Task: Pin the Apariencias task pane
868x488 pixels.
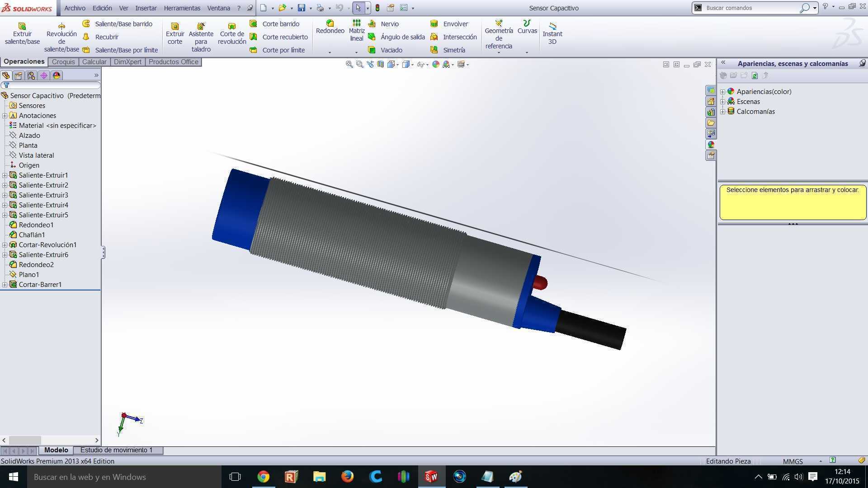Action: (862, 63)
